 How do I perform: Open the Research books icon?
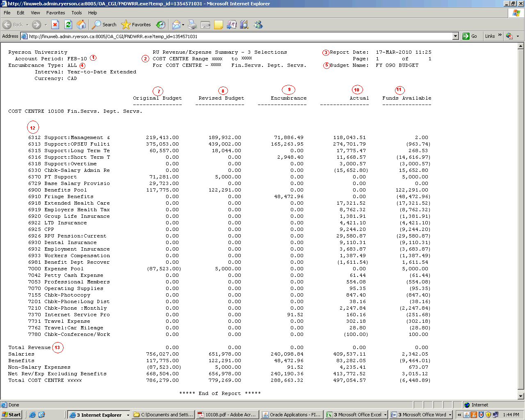click(244, 25)
